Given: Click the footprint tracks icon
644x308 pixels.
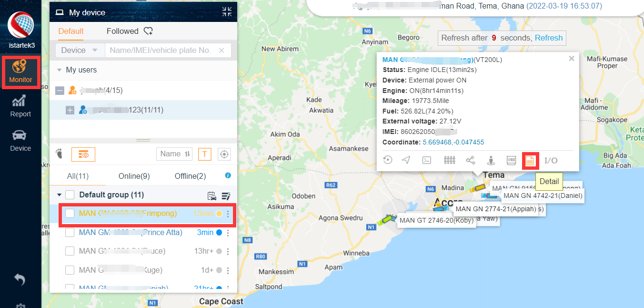Looking at the screenshot, I should tap(59, 154).
